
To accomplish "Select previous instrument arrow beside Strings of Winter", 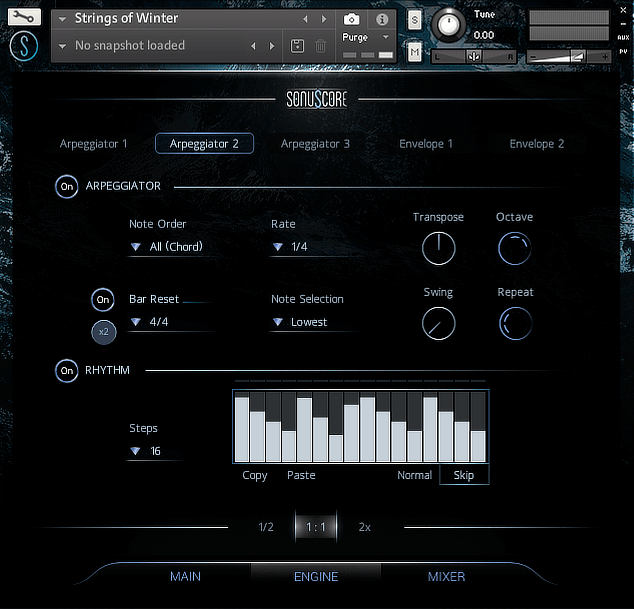I will (x=305, y=19).
